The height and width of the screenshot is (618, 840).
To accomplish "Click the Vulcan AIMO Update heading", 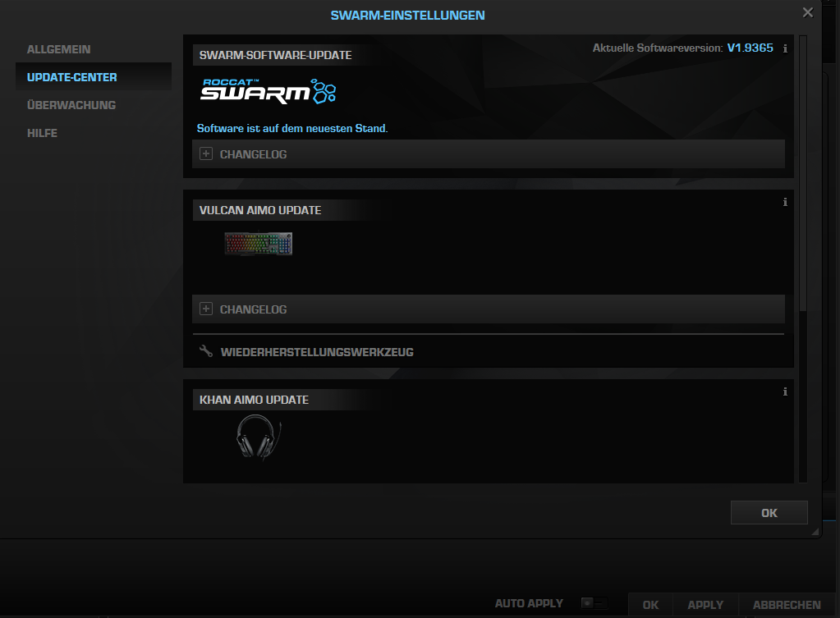I will [x=259, y=210].
